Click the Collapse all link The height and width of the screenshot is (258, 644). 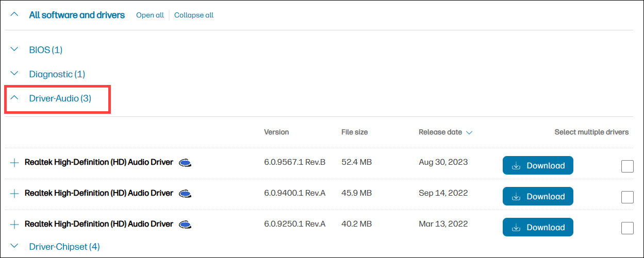(x=194, y=15)
